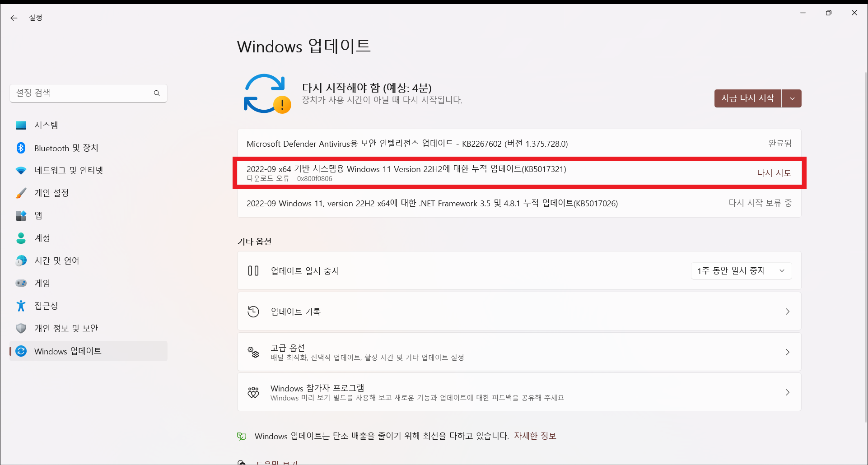
Task: Click the vertical scrollbar on right edge
Action: point(865,247)
